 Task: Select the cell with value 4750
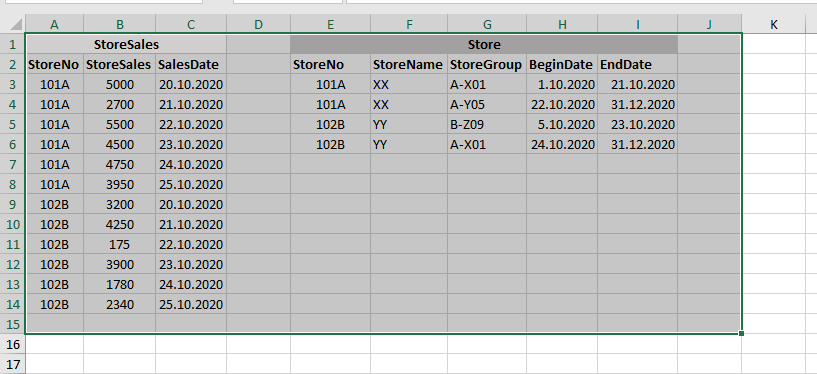[x=119, y=164]
